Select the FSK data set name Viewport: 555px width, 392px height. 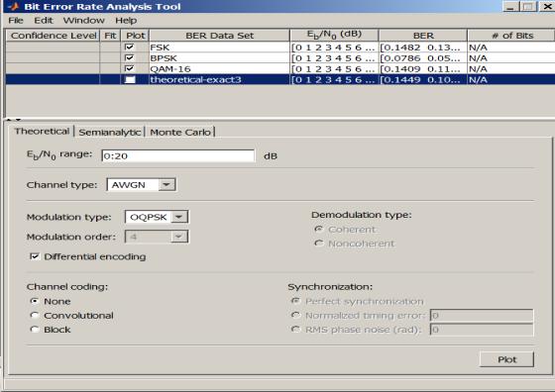pyautogui.click(x=160, y=48)
